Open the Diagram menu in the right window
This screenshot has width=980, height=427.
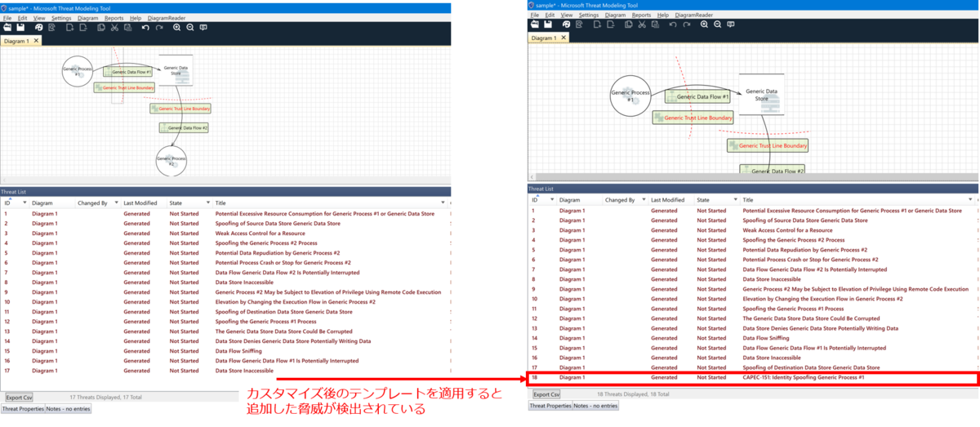[615, 15]
